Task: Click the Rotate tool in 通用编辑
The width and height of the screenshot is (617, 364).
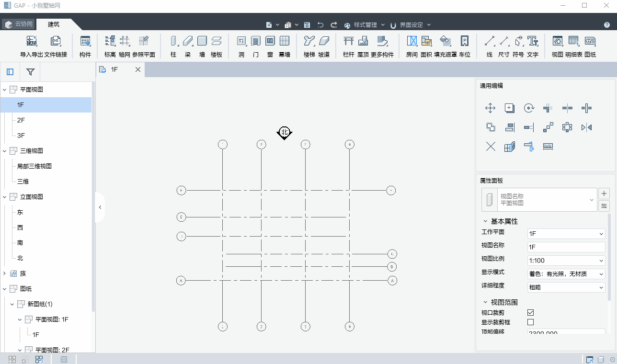Action: click(529, 108)
